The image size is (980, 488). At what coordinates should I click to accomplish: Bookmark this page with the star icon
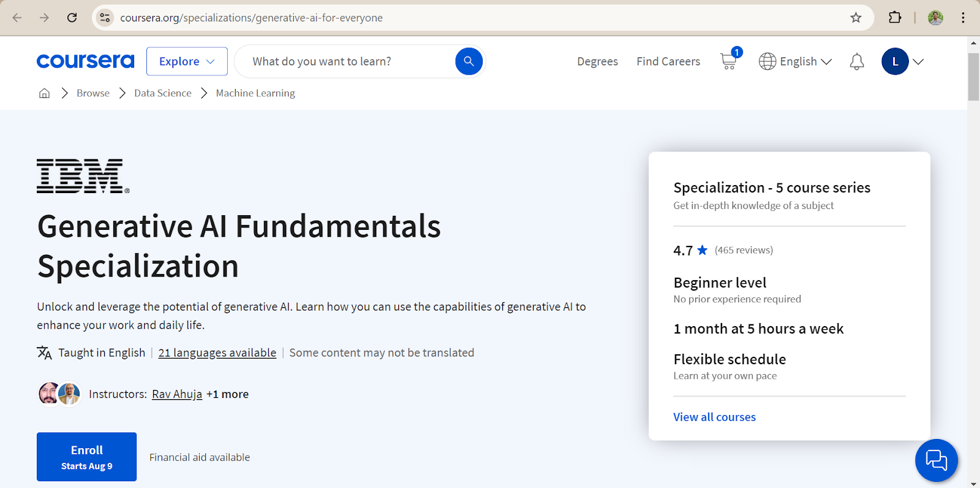(856, 18)
